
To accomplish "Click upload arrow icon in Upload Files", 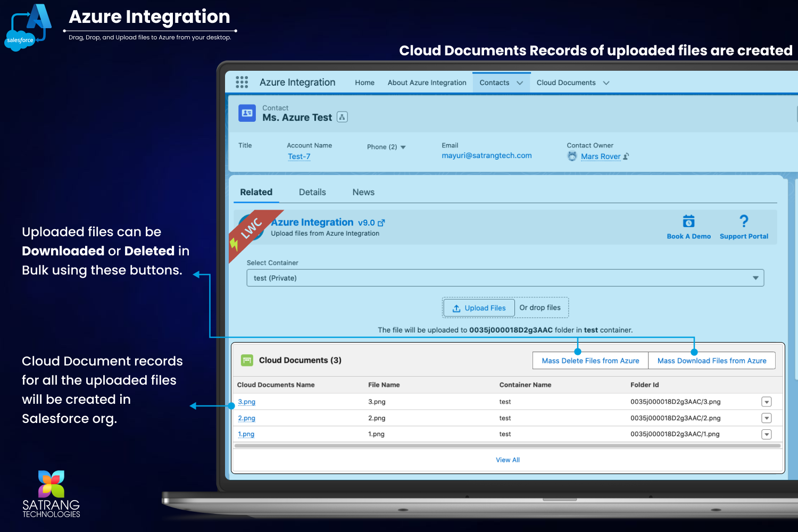I will click(456, 308).
